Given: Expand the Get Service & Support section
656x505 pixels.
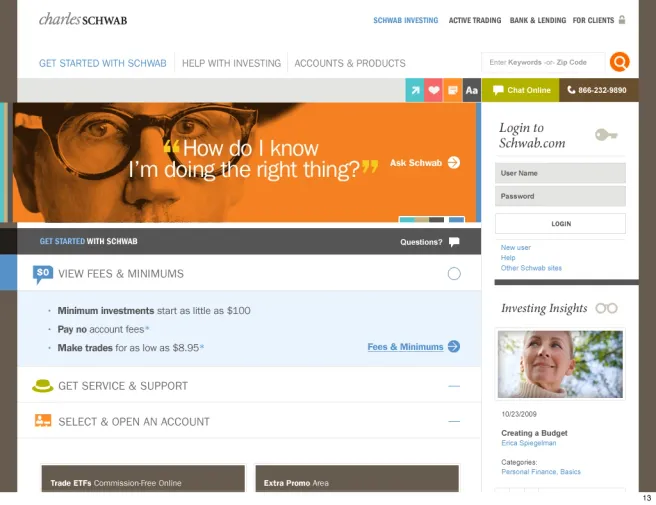Looking at the screenshot, I should click(x=454, y=386).
